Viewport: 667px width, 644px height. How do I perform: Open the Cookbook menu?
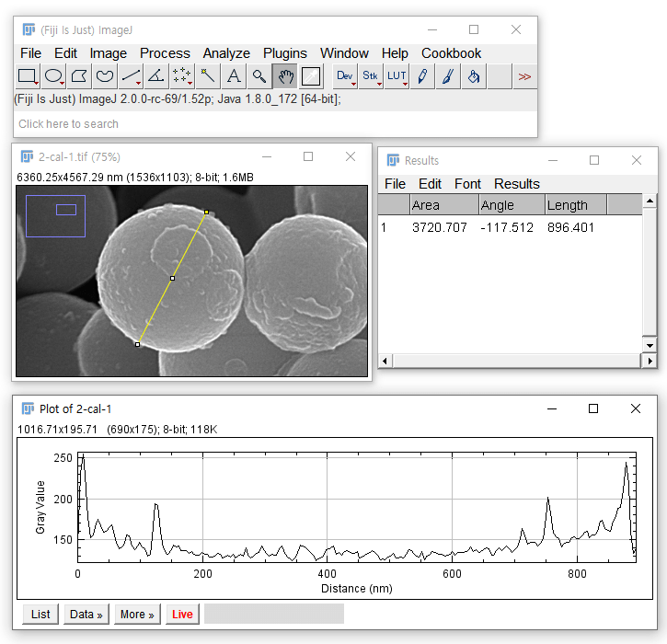451,53
